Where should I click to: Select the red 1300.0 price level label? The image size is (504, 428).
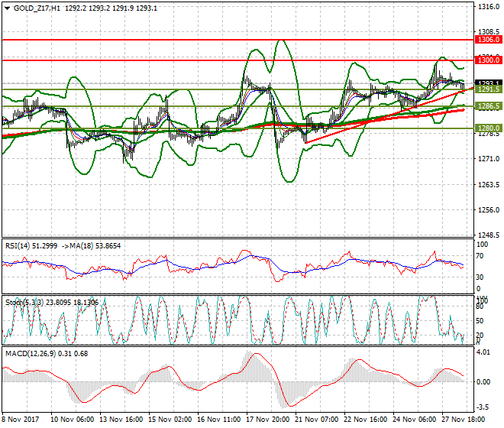point(489,60)
